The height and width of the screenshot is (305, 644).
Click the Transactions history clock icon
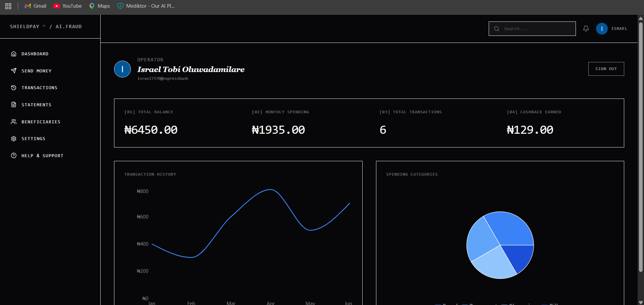pos(14,87)
